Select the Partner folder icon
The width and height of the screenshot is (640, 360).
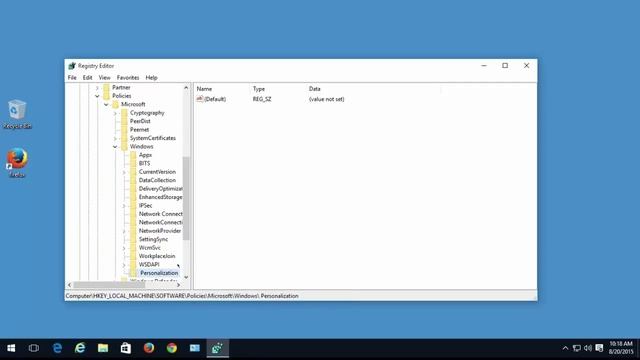tap(107, 87)
